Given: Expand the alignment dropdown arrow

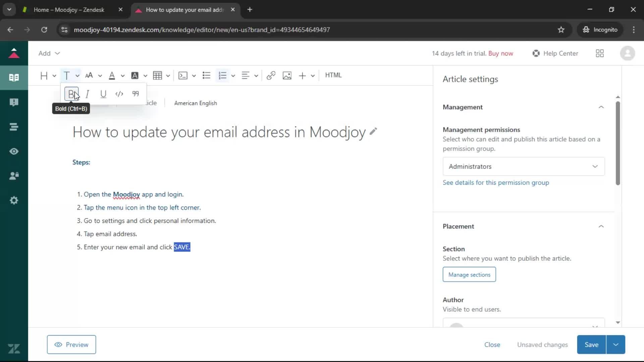Looking at the screenshot, I should [256, 76].
